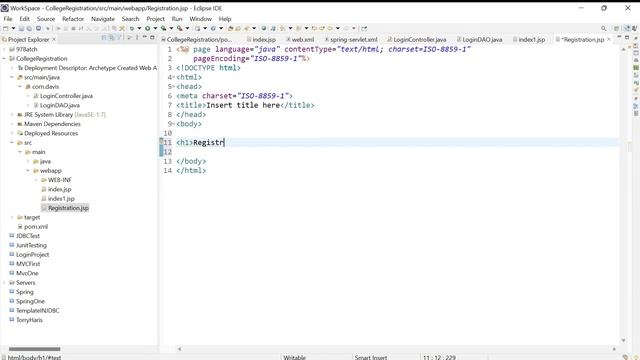Open the New wizard dropdown arrow
640x360 pixels.
[x=13, y=28]
